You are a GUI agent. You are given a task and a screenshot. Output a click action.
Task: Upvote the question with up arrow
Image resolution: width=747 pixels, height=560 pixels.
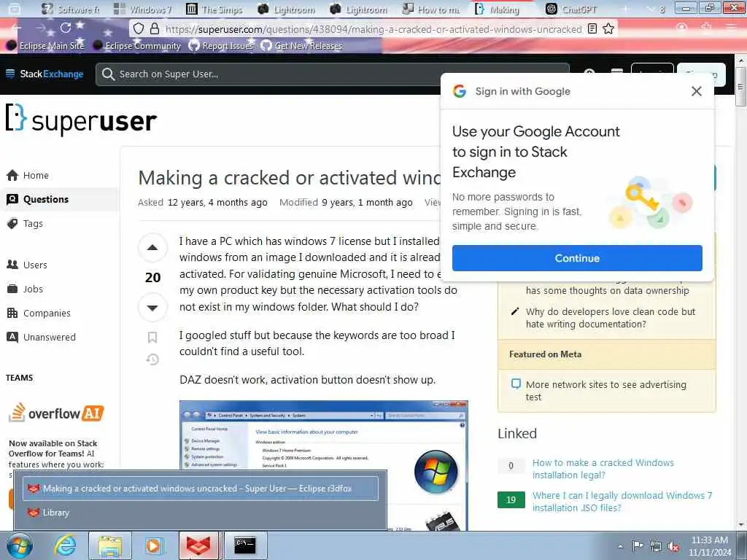152,247
